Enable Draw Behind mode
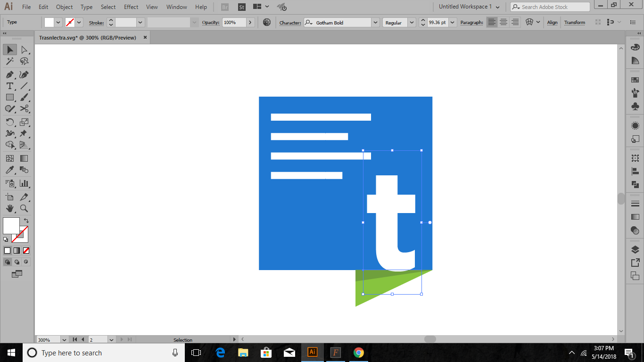 [17, 262]
